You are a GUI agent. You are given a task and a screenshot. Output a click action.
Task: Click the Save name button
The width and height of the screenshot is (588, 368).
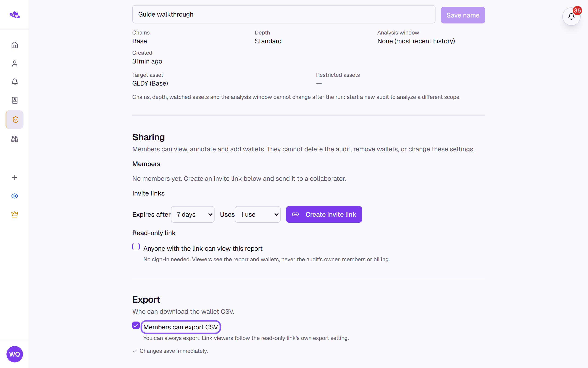coord(463,15)
